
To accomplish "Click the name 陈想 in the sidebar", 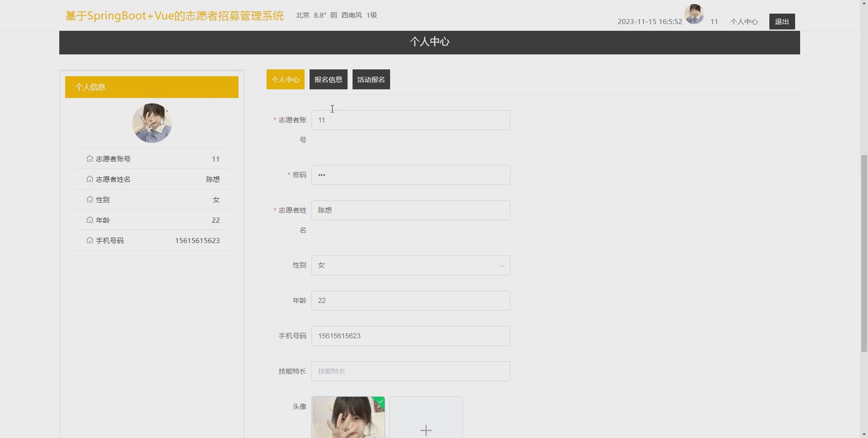I will coord(213,179).
